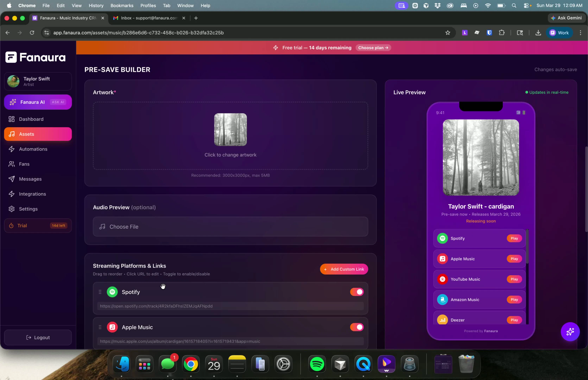
Task: Click artwork thumbnail to change artwork
Action: point(230,129)
